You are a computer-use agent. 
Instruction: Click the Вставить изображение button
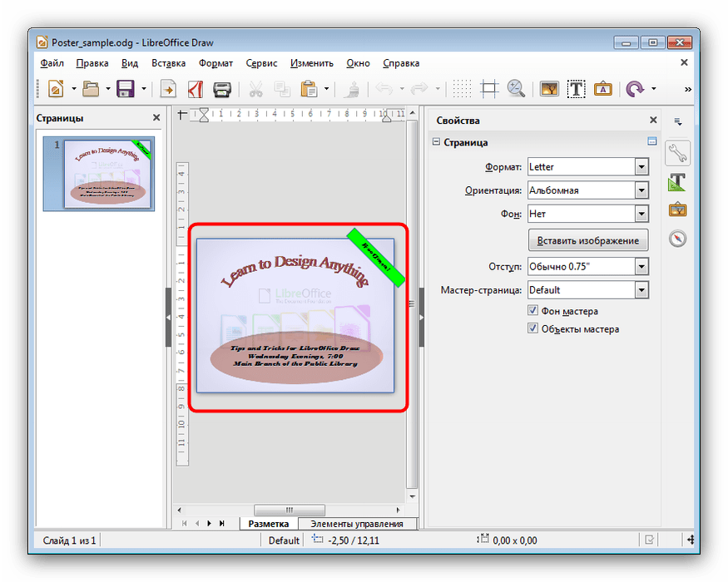pyautogui.click(x=587, y=240)
